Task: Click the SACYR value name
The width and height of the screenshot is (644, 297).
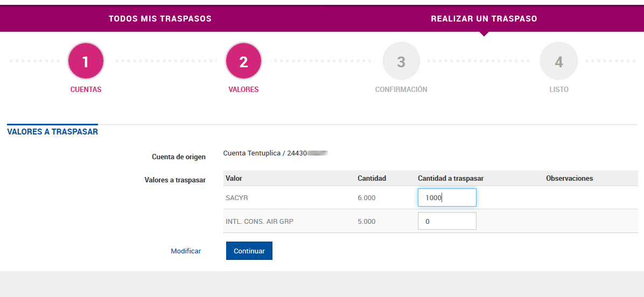Action: 237,198
